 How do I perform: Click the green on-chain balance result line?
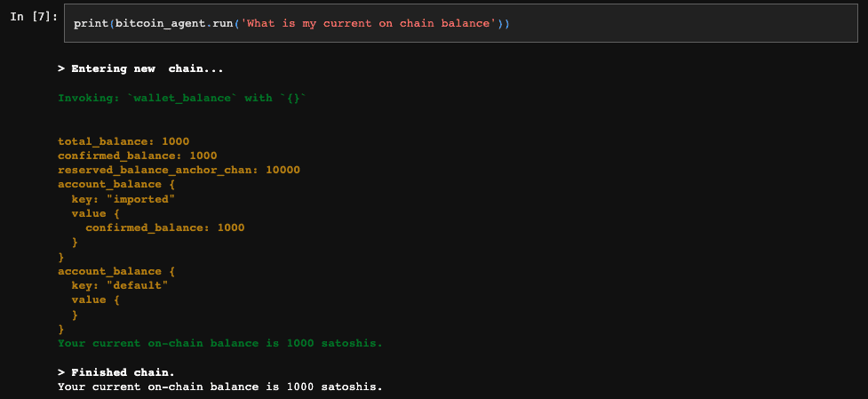click(220, 343)
